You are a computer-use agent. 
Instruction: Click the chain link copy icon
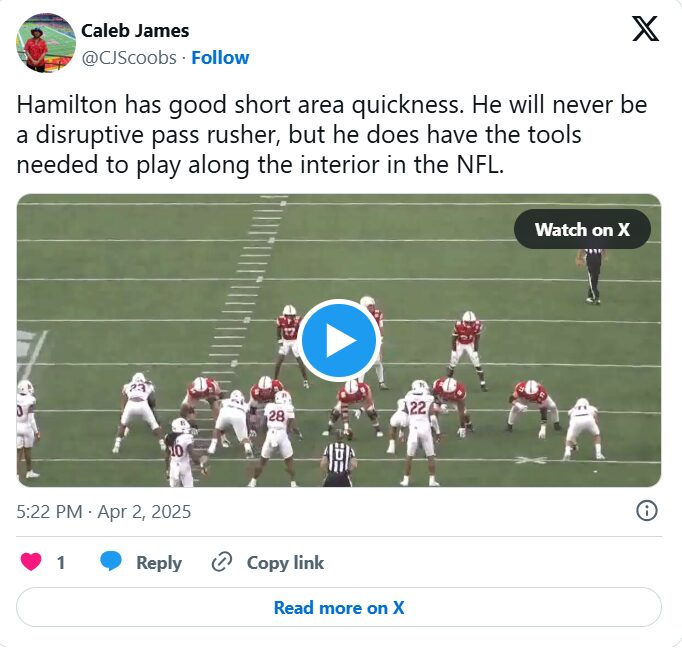[x=222, y=562]
